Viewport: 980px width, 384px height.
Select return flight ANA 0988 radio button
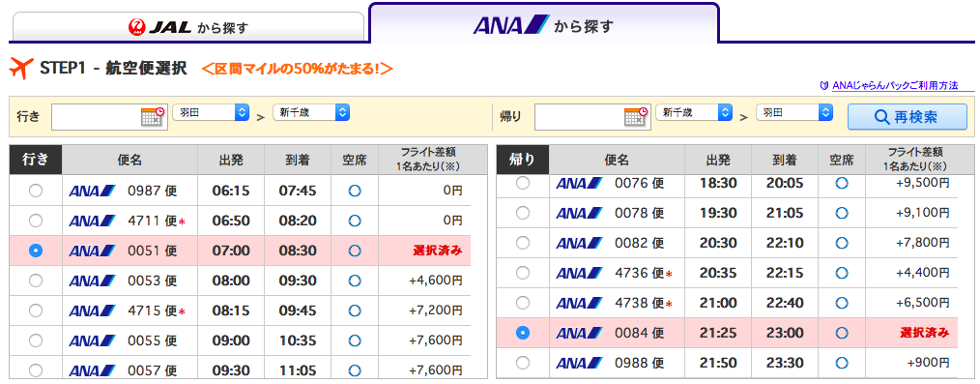[523, 363]
